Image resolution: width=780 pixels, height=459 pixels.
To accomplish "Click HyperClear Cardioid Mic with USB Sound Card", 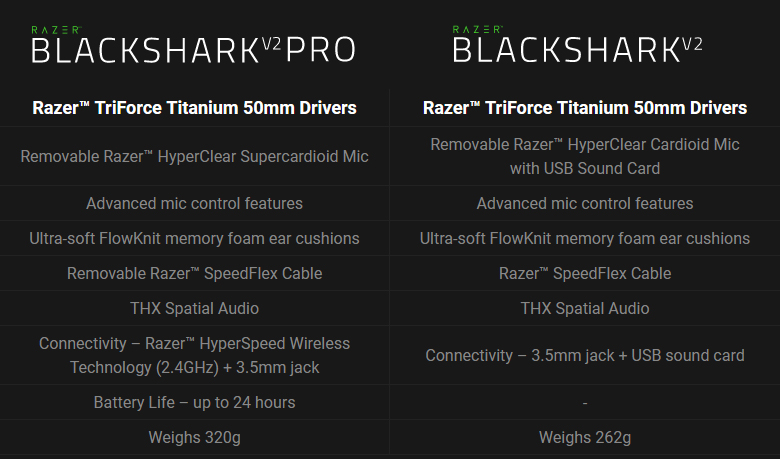I will pyautogui.click(x=585, y=156).
